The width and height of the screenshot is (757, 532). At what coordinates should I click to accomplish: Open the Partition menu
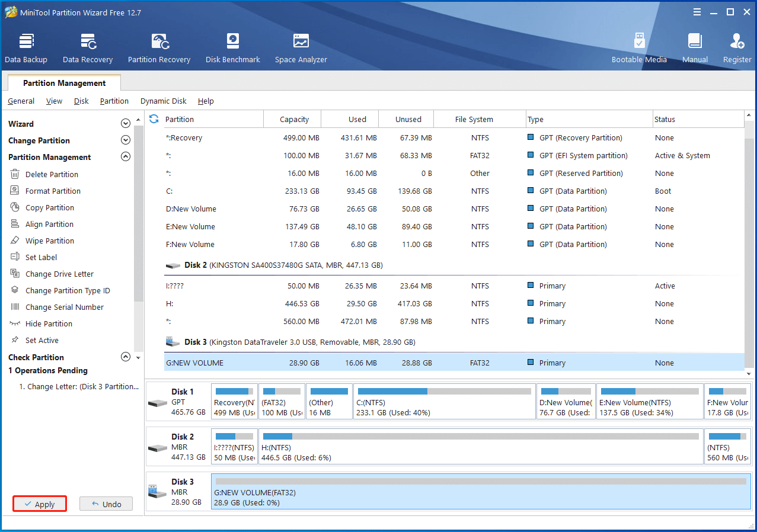tap(114, 101)
